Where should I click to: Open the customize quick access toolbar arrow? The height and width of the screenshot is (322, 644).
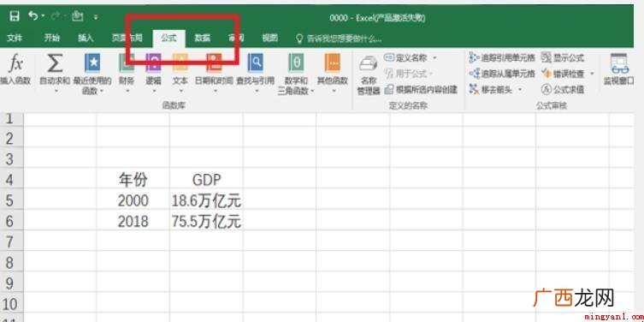pyautogui.click(x=95, y=17)
